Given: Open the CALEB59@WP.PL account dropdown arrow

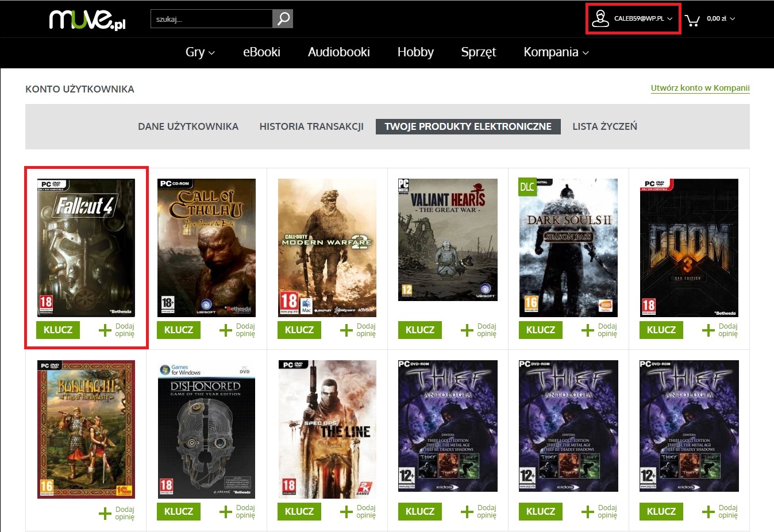Looking at the screenshot, I should (669, 19).
